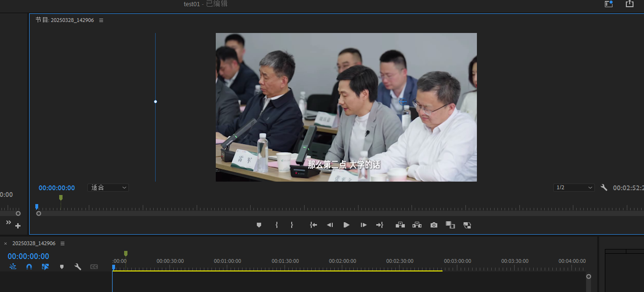Click the Extract button
This screenshot has width=644, height=292.
coord(417,225)
